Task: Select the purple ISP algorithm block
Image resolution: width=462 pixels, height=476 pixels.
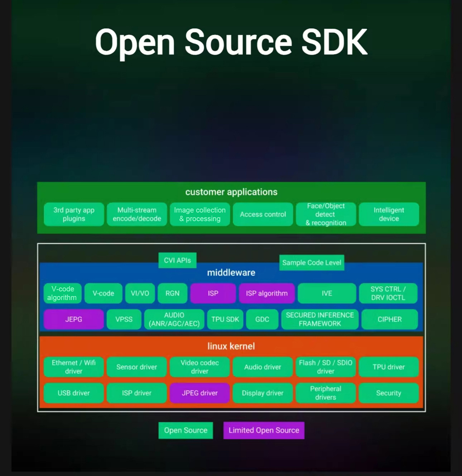Action: coord(266,293)
